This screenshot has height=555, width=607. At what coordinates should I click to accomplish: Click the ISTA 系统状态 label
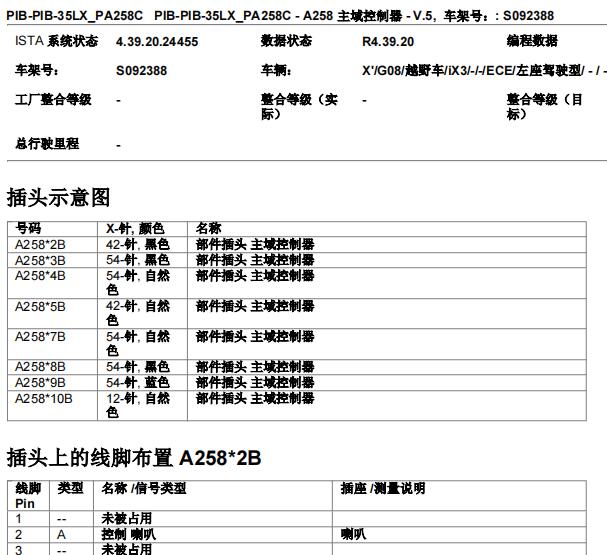coord(57,41)
